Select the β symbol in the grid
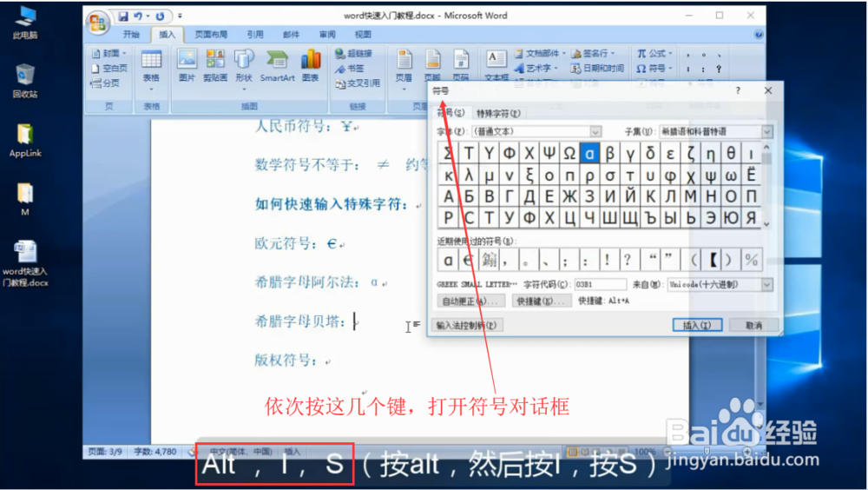Viewport: 868px width, 490px height. pos(609,153)
